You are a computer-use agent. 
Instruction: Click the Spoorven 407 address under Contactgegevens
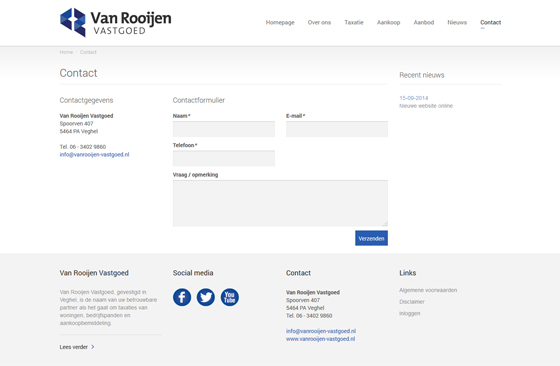(76, 124)
